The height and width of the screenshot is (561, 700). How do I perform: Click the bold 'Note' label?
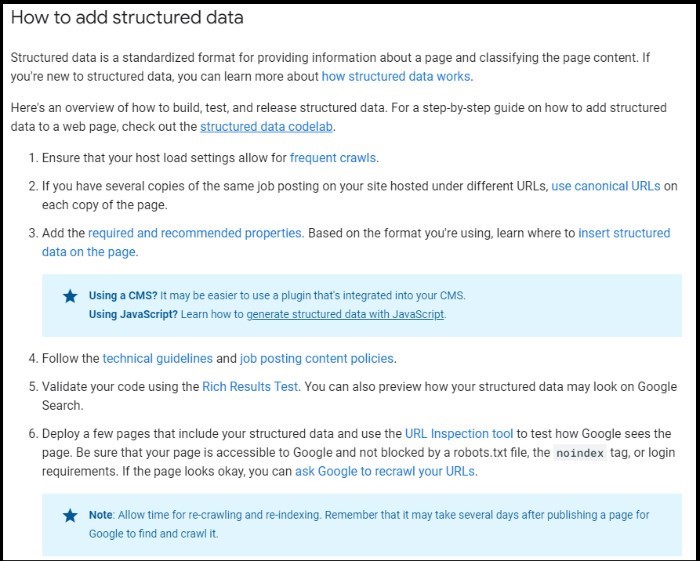[100, 515]
